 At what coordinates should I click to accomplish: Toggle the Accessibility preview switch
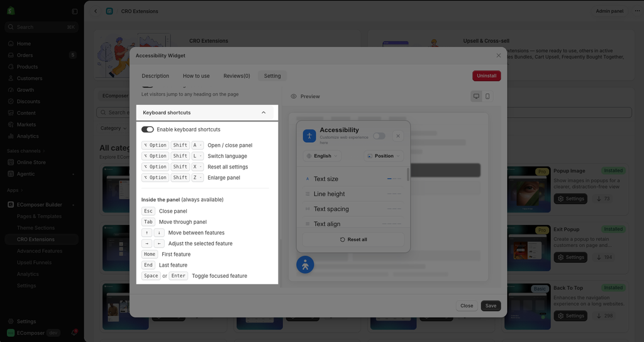click(x=379, y=136)
